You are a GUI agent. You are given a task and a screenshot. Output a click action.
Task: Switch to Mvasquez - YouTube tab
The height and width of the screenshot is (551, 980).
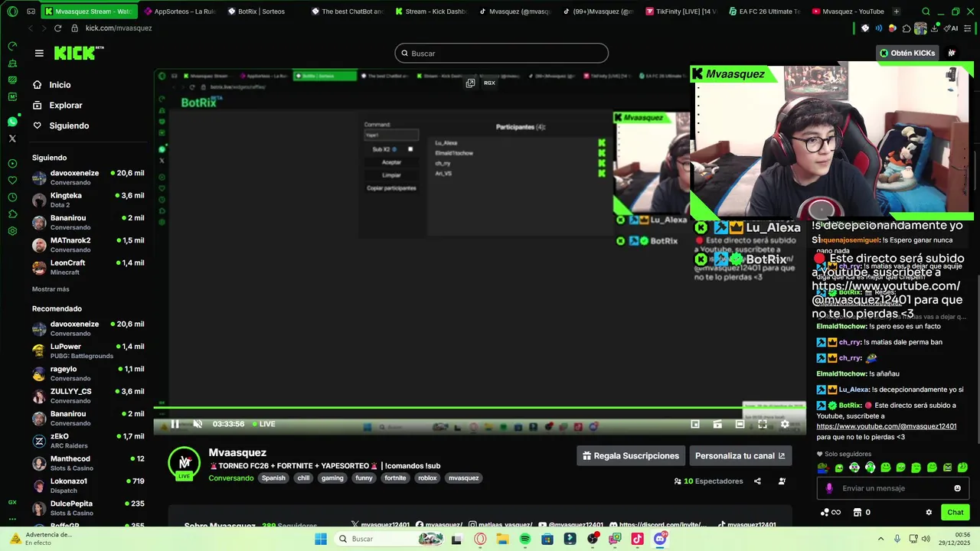point(848,11)
